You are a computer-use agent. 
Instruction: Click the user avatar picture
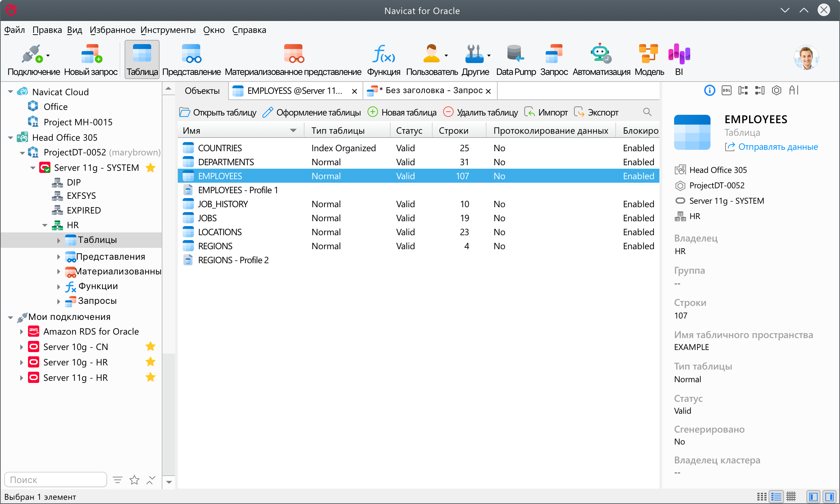806,58
